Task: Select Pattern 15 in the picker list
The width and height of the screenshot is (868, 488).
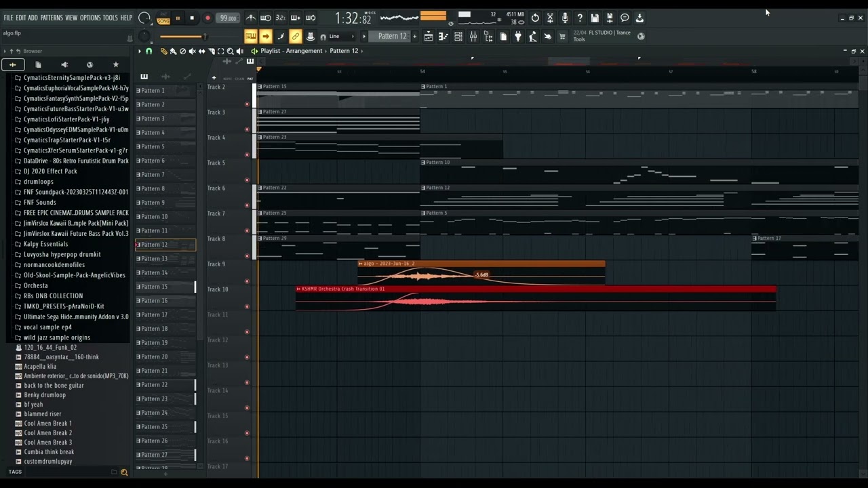Action: tap(165, 287)
